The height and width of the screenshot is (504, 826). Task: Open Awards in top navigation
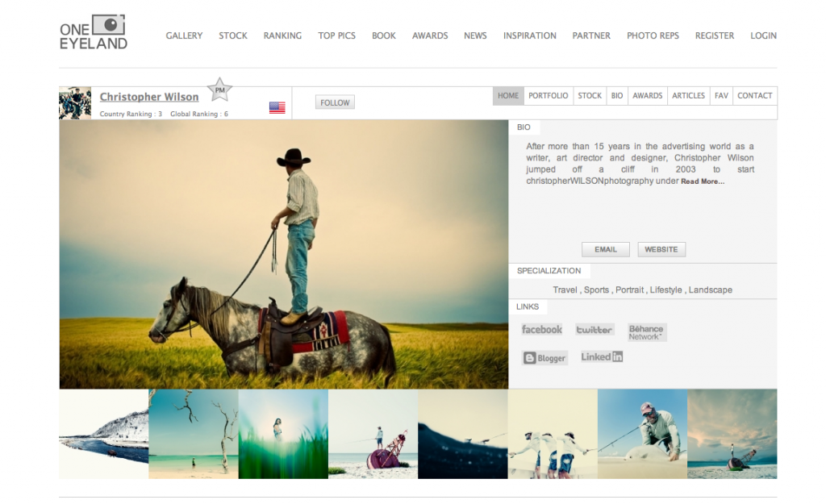(430, 35)
